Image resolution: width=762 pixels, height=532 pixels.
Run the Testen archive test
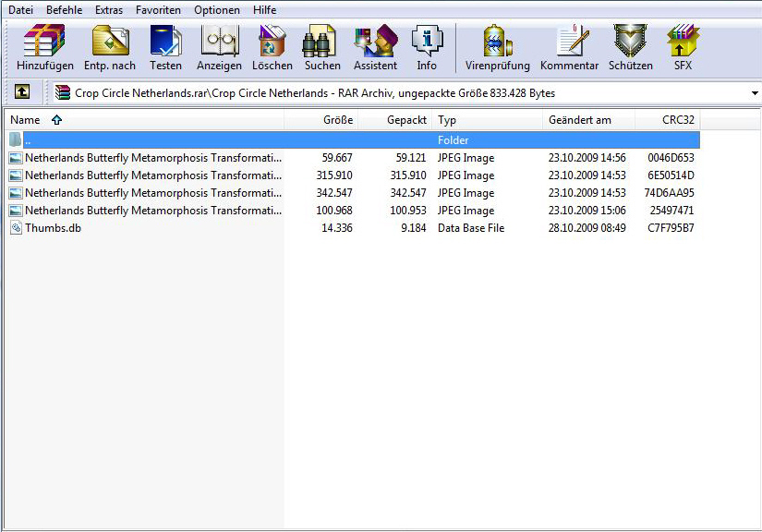pos(166,48)
